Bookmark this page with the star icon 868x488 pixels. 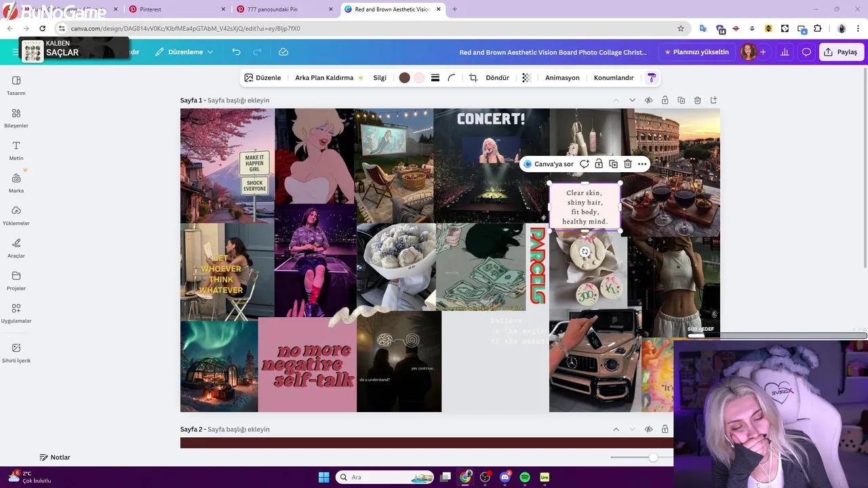click(681, 28)
